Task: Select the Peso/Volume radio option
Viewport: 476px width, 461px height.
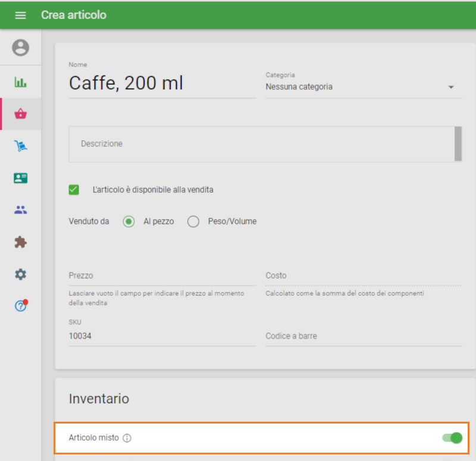Action: tap(193, 221)
